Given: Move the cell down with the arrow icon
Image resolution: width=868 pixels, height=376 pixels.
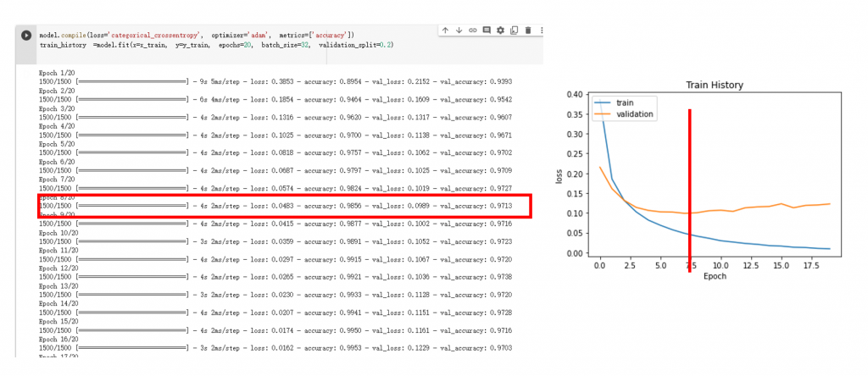Looking at the screenshot, I should [x=459, y=30].
